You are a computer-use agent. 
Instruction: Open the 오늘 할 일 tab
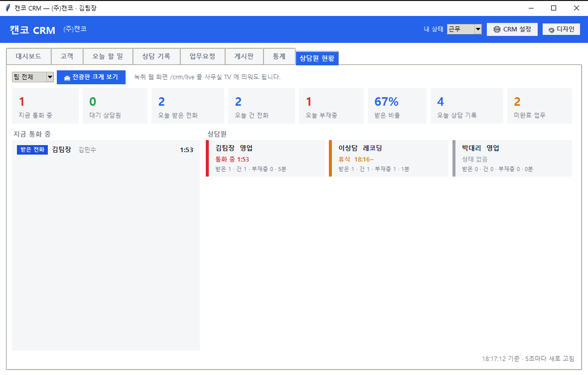click(x=108, y=56)
